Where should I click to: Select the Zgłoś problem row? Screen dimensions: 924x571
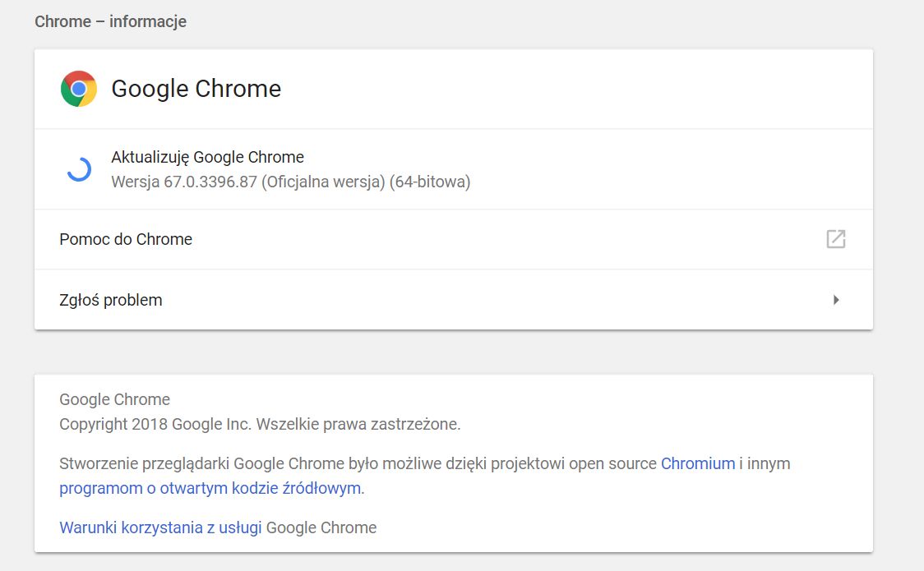[454, 300]
